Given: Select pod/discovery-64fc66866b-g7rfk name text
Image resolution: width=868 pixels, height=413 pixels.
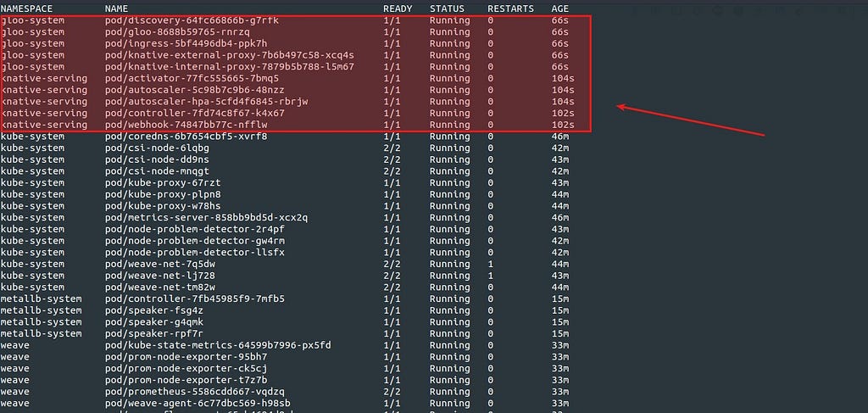Looking at the screenshot, I should point(192,20).
